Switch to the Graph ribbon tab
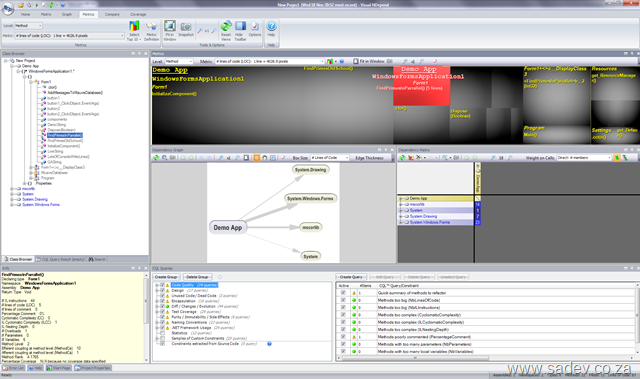The image size is (640, 379). coord(67,14)
